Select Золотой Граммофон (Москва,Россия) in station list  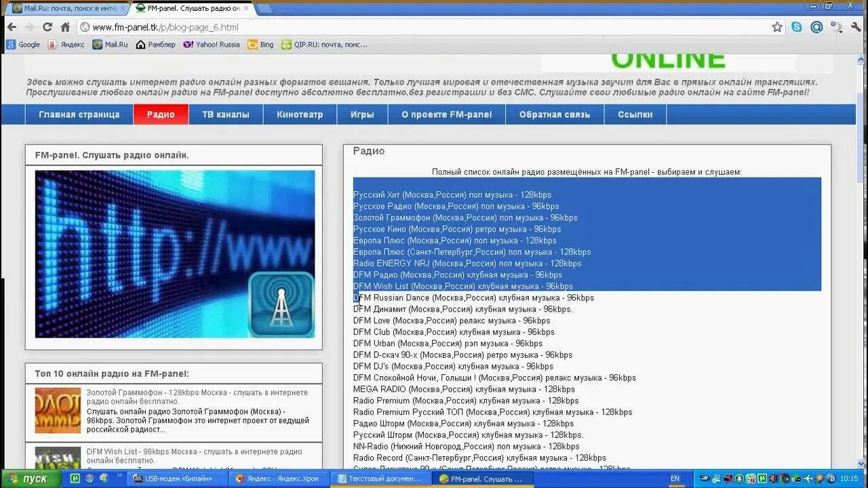[x=465, y=218]
